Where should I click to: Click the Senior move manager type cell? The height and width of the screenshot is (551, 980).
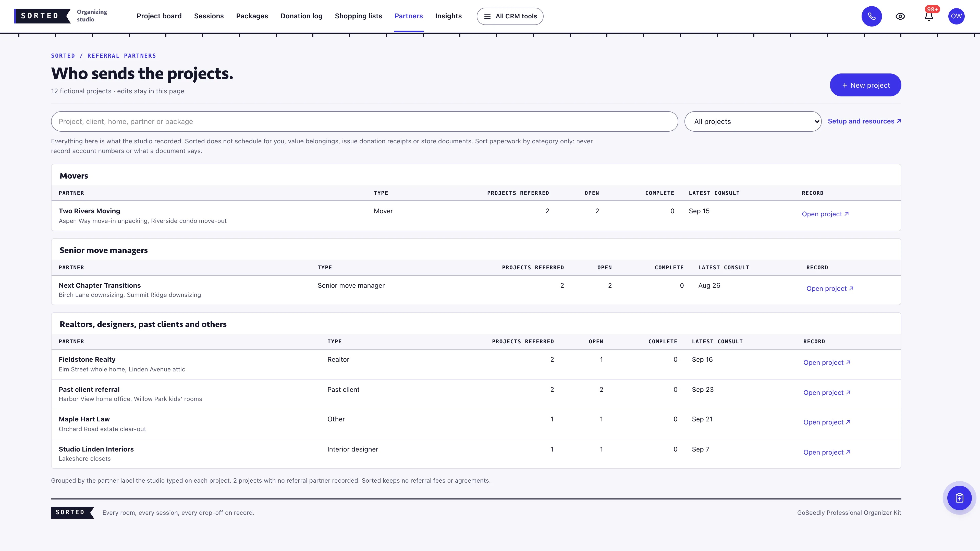[351, 286]
